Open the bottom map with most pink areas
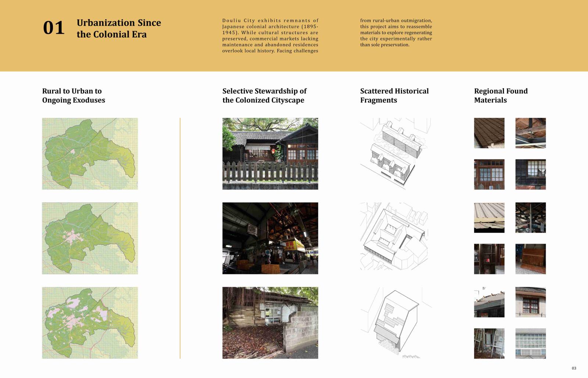 coord(90,323)
